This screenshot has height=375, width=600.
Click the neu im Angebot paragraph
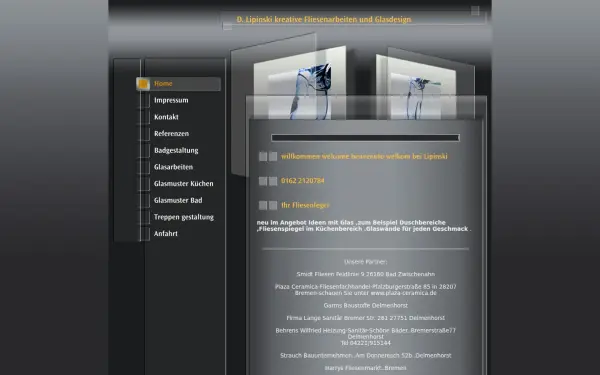click(x=364, y=226)
